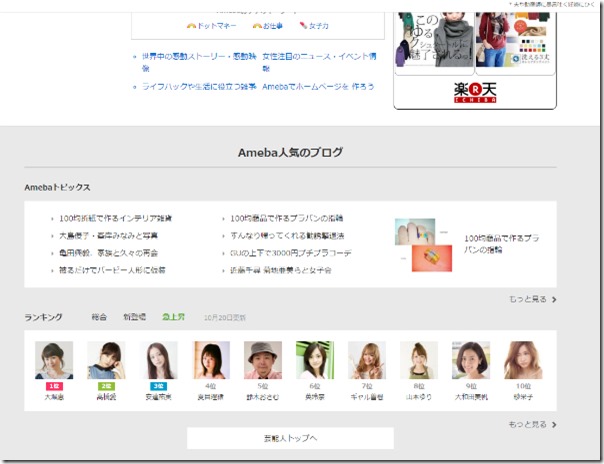The height and width of the screenshot is (464, 604).
Task: Click the 2位 ranked blogger photo
Action: [x=106, y=360]
